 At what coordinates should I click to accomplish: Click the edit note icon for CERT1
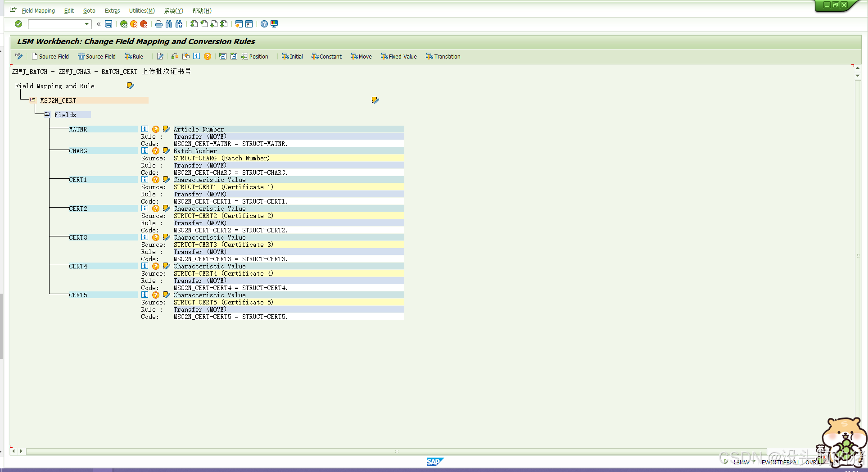click(167, 180)
